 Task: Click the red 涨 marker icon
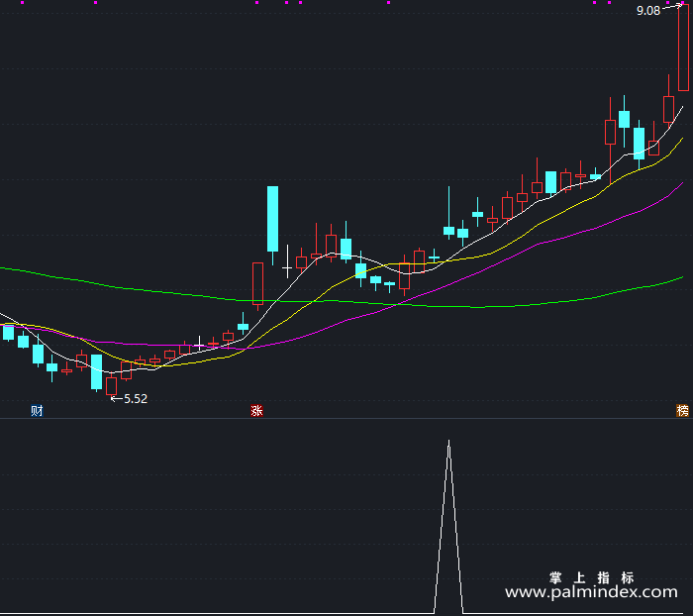(256, 410)
